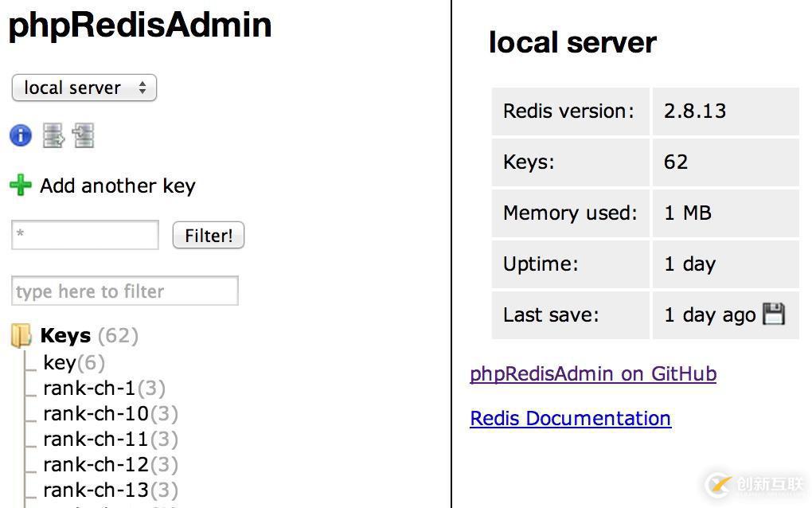This screenshot has width=812, height=508.
Task: Open the local server dropdown
Action: [84, 88]
